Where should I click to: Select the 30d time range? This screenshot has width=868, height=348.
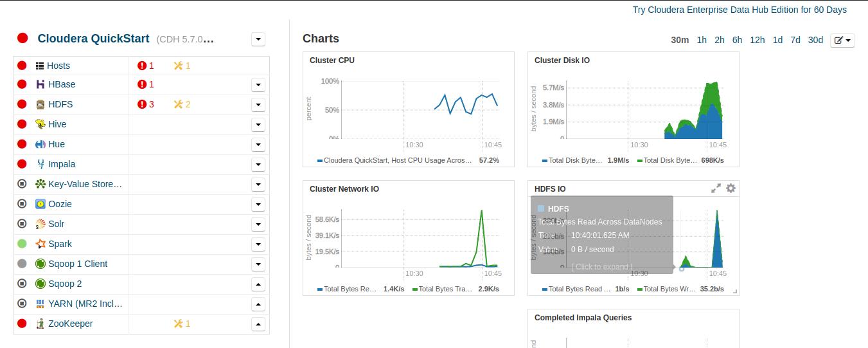point(815,40)
